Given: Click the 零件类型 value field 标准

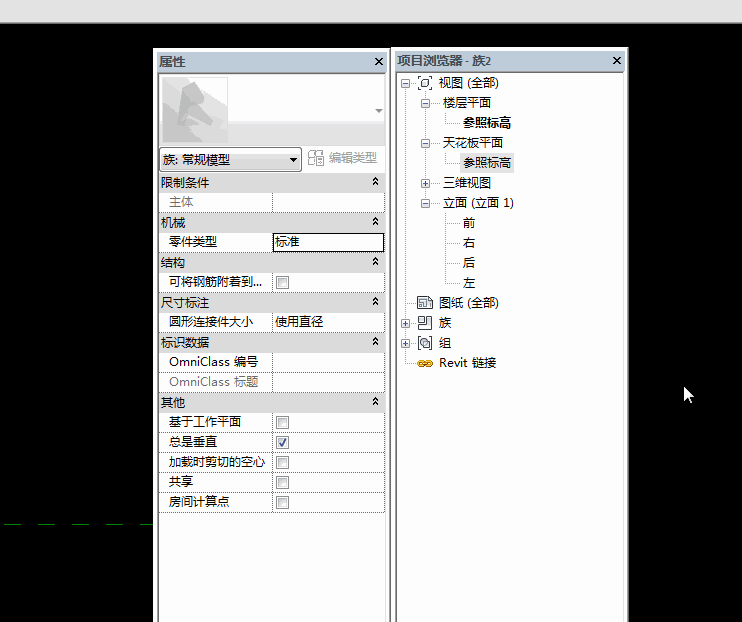Looking at the screenshot, I should [327, 242].
